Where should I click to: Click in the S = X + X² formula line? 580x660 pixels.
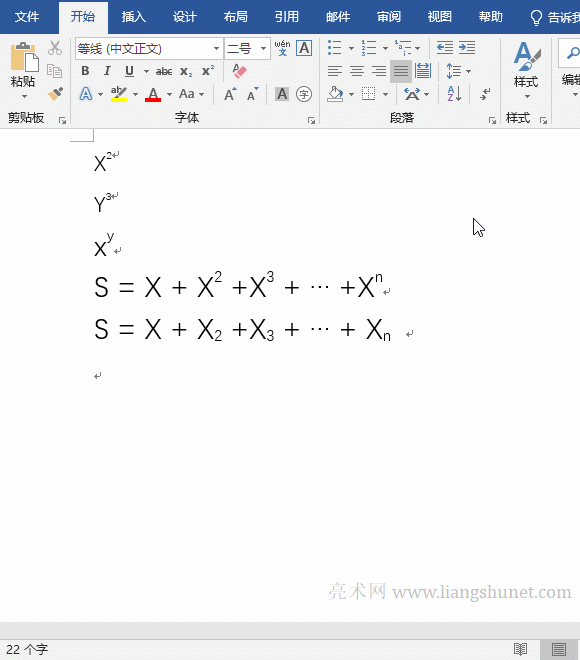click(242, 286)
